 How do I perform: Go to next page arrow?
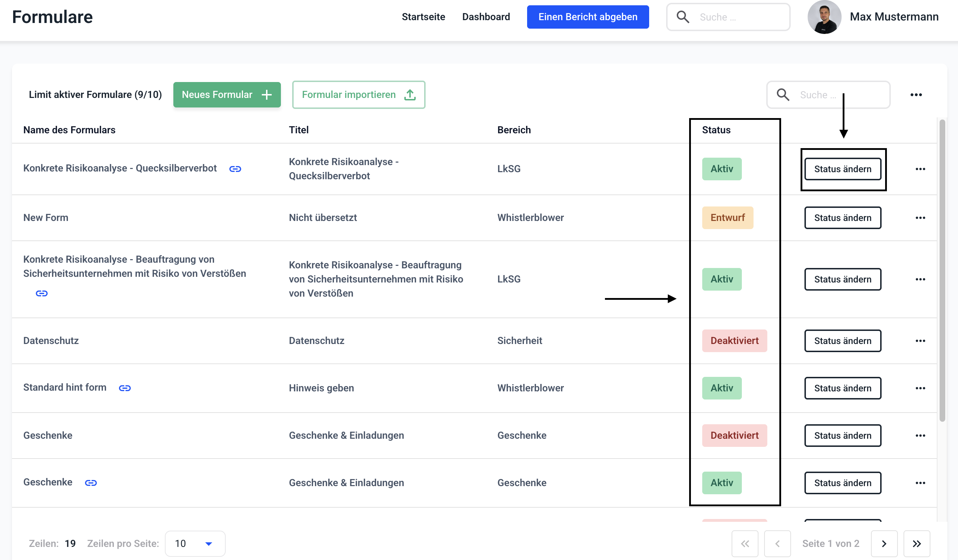click(884, 543)
